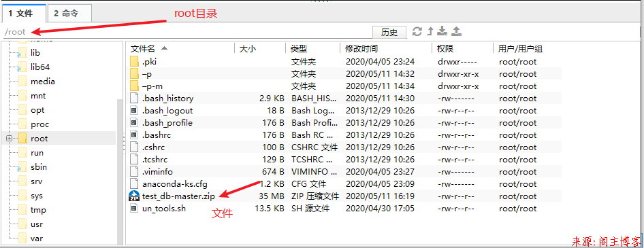Click the .bash_history file icon
Viewport: 644px width, 248px height.
[134, 99]
